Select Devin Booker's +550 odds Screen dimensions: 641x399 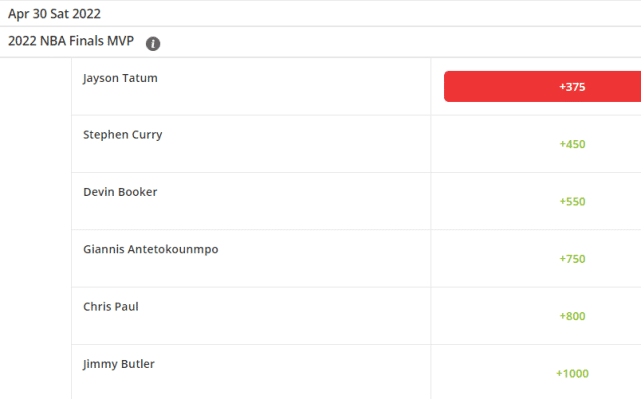click(x=572, y=202)
